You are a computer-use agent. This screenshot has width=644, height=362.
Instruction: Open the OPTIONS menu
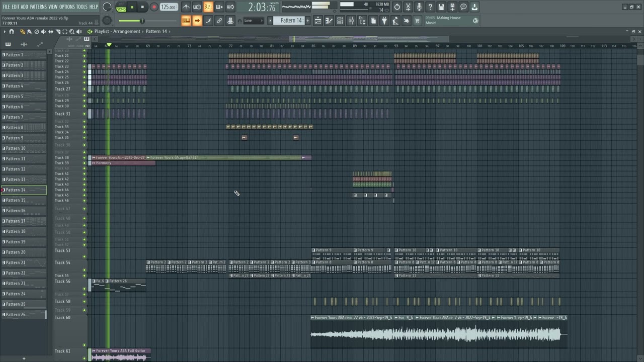point(67,7)
